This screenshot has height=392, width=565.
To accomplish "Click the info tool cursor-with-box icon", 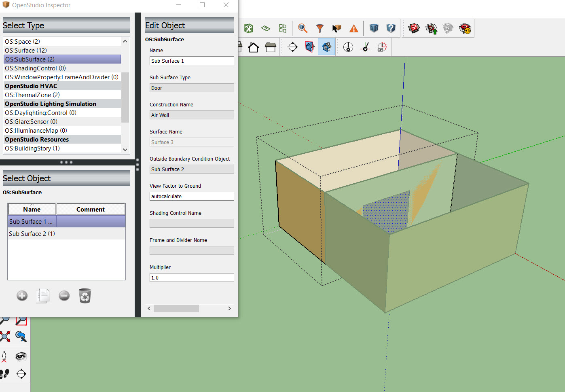I will coord(336,28).
